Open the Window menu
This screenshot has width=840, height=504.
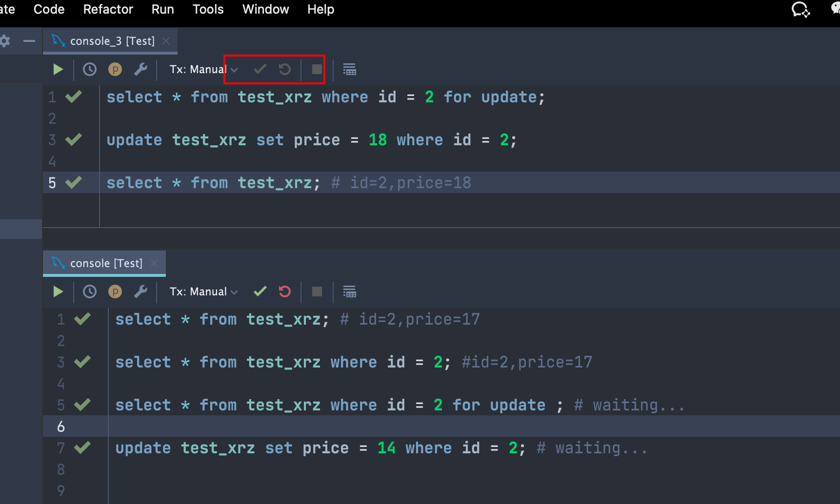tap(265, 9)
